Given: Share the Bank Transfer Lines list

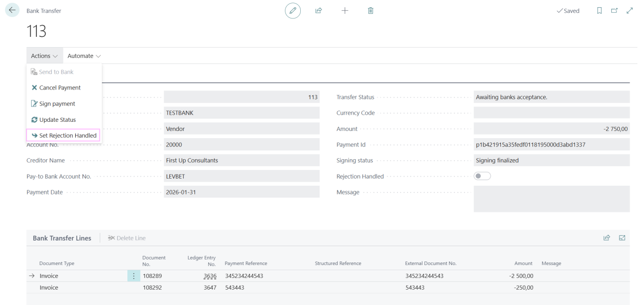Looking at the screenshot, I should click(607, 238).
